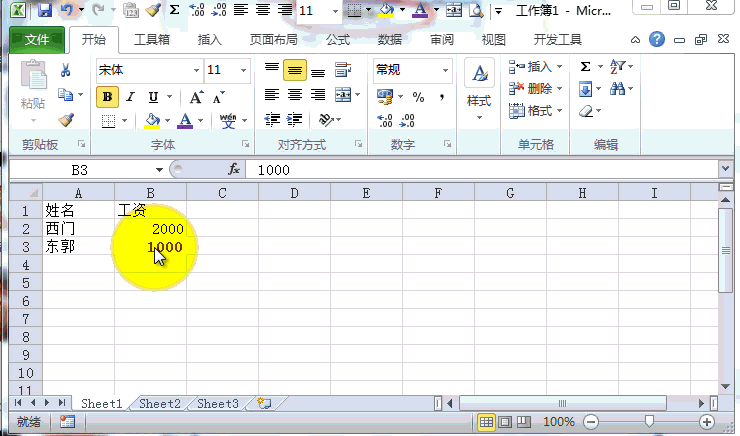Viewport: 740px width, 436px height.
Task: Expand the number format dropdown
Action: (445, 71)
